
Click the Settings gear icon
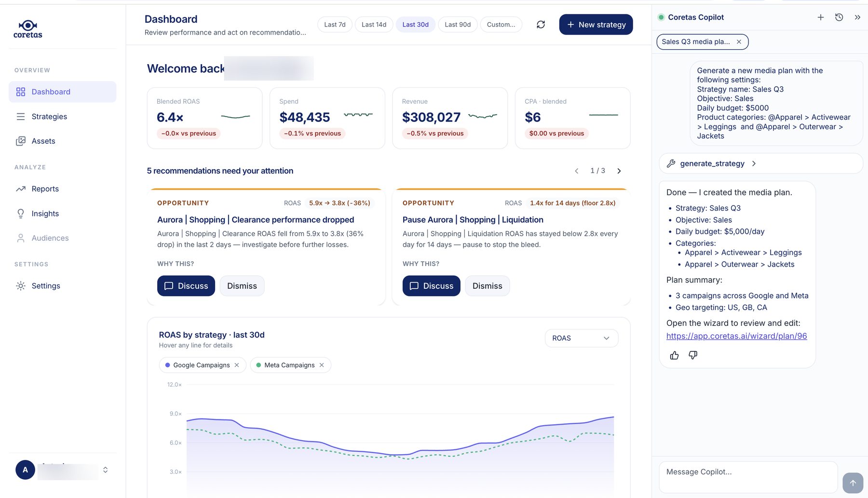(21, 286)
